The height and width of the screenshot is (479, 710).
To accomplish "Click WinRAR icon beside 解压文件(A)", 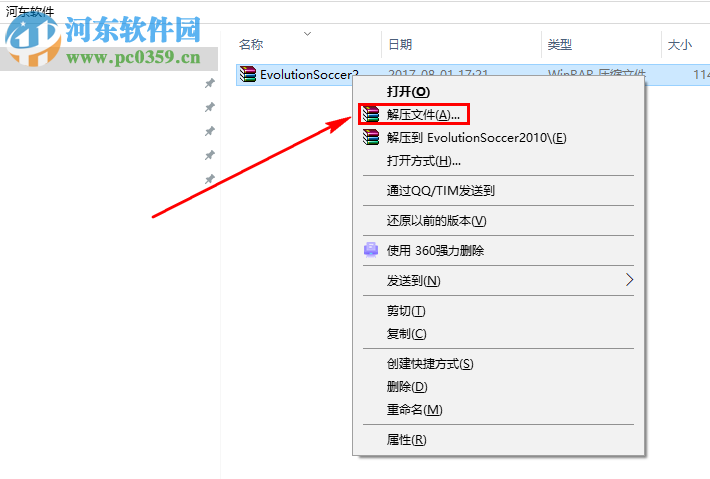I will 371,114.
